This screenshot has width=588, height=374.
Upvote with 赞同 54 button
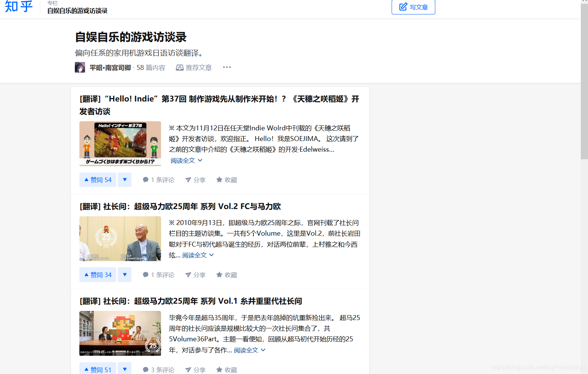pyautogui.click(x=98, y=180)
